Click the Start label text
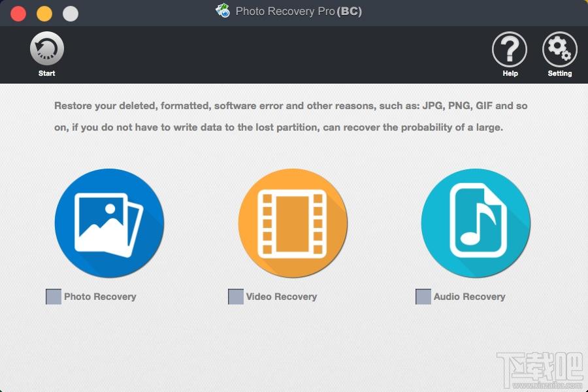This screenshot has width=588, height=392. pyautogui.click(x=46, y=74)
